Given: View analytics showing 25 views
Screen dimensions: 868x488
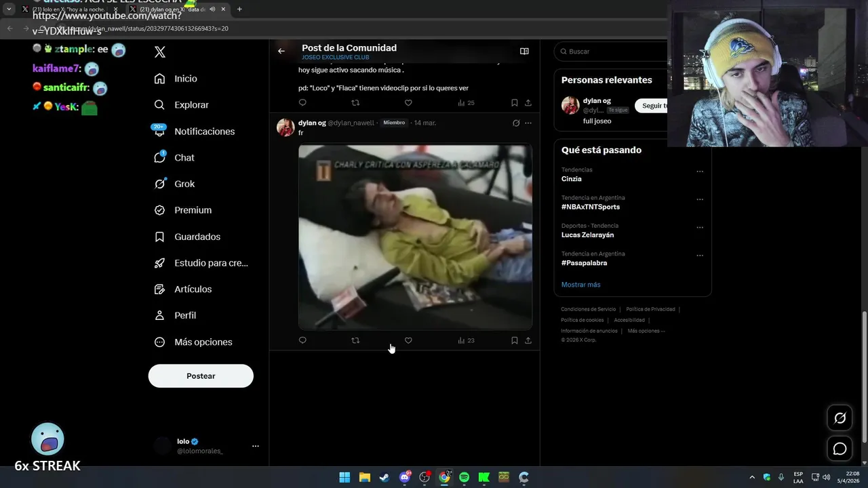Looking at the screenshot, I should point(466,102).
